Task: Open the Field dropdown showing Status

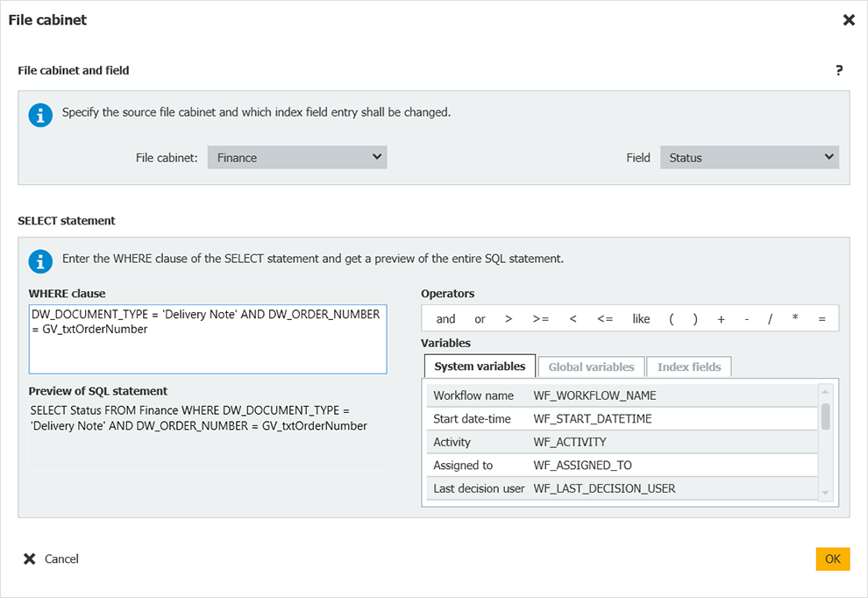Action: pyautogui.click(x=749, y=157)
